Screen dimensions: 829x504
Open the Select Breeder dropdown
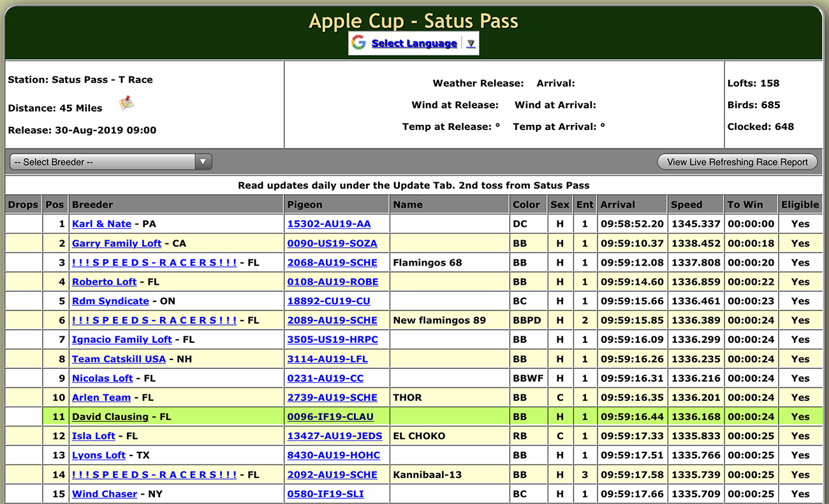[111, 162]
